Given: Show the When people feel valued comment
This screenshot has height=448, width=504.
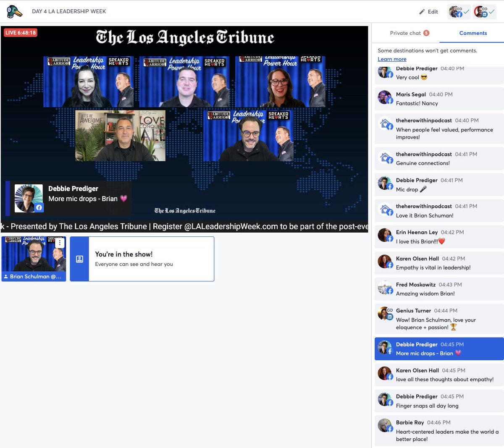Looking at the screenshot, I should [439, 128].
